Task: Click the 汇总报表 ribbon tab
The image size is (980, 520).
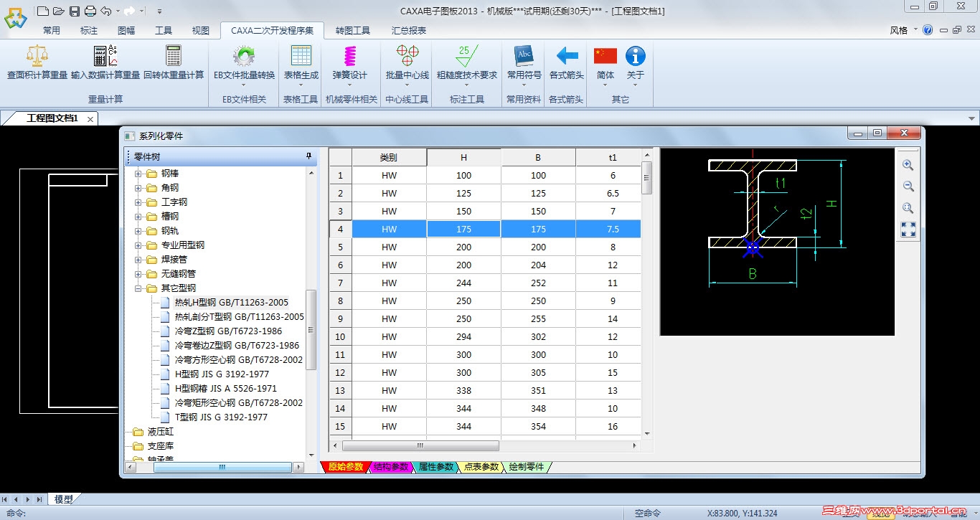Action: pyautogui.click(x=409, y=31)
